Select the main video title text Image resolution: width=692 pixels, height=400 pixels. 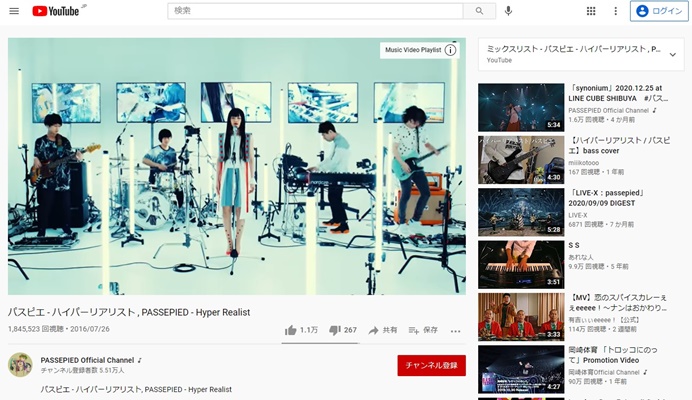tap(129, 312)
